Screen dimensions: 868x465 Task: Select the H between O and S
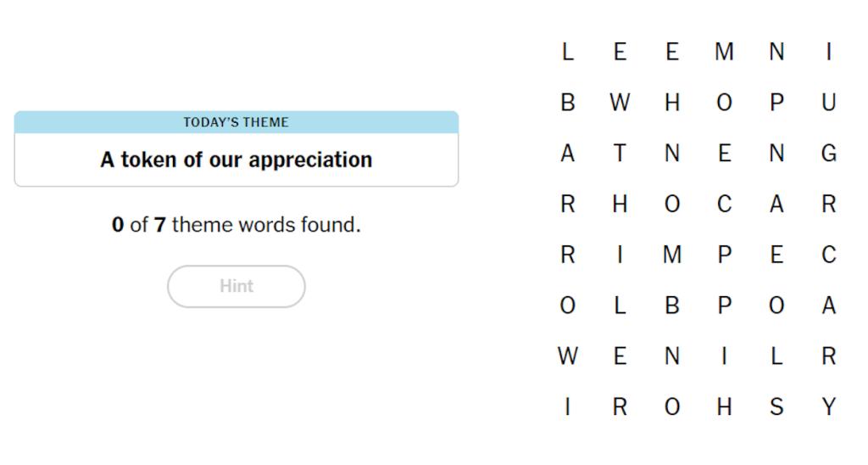pyautogui.click(x=724, y=406)
